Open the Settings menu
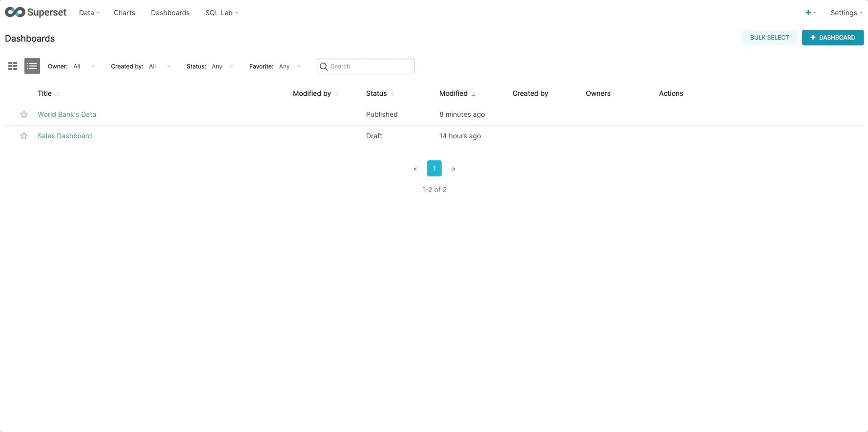Viewport: 868px width, 432px height. [846, 13]
